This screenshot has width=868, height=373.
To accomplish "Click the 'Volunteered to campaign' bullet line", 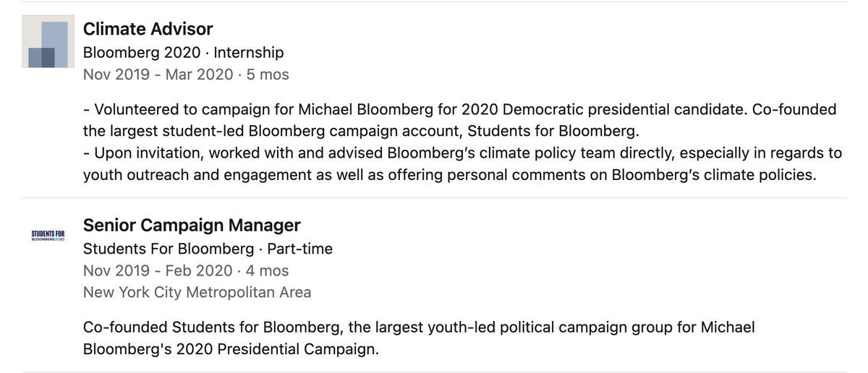I will (x=459, y=110).
